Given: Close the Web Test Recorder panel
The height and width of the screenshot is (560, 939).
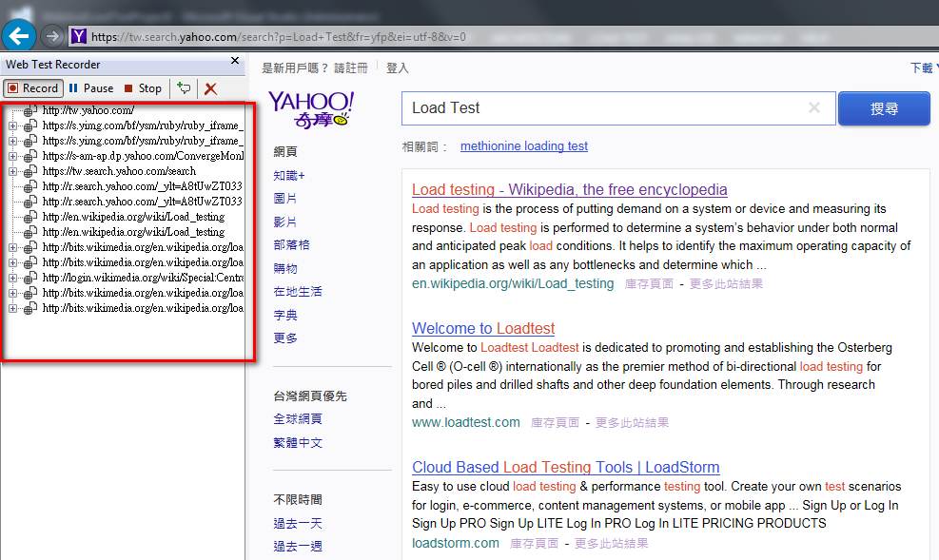Looking at the screenshot, I should 235,61.
